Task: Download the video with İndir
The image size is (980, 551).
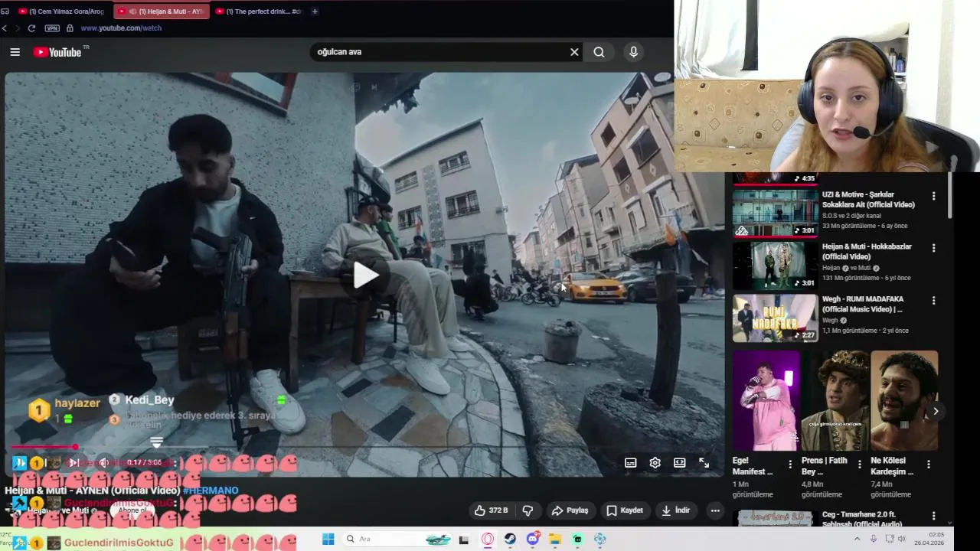Action: point(676,510)
